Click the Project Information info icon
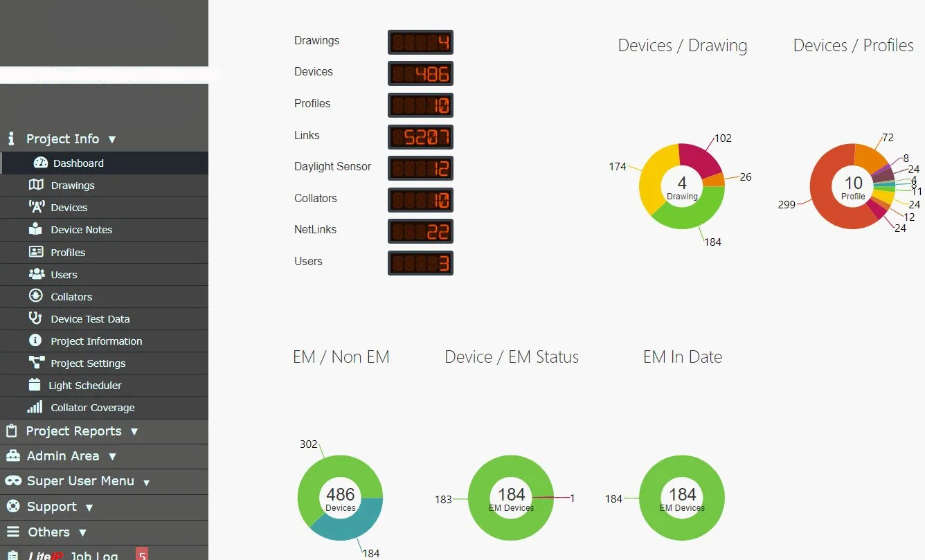 tap(36, 341)
